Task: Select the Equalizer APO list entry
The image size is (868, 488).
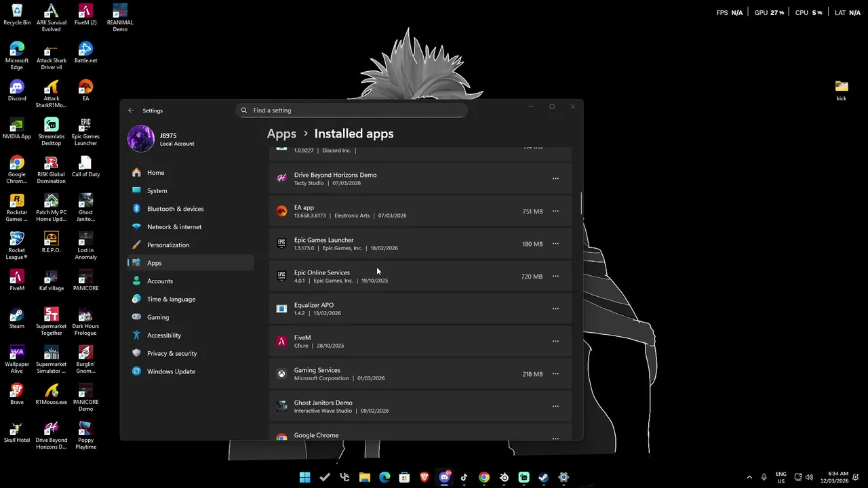Action: pos(420,309)
